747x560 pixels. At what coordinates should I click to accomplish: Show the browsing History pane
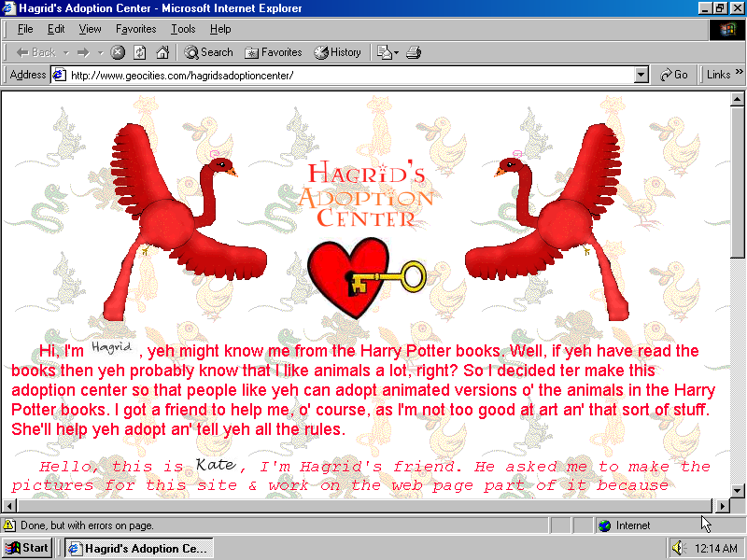click(x=337, y=52)
